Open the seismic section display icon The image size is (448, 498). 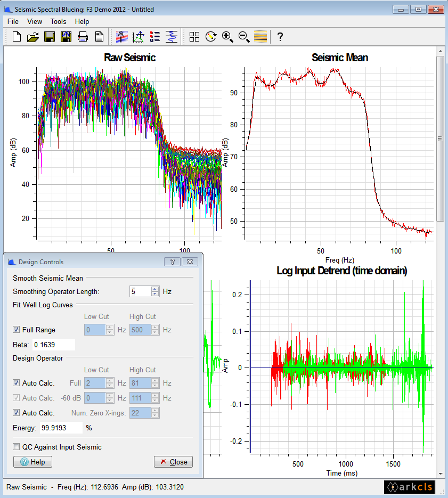tap(260, 37)
